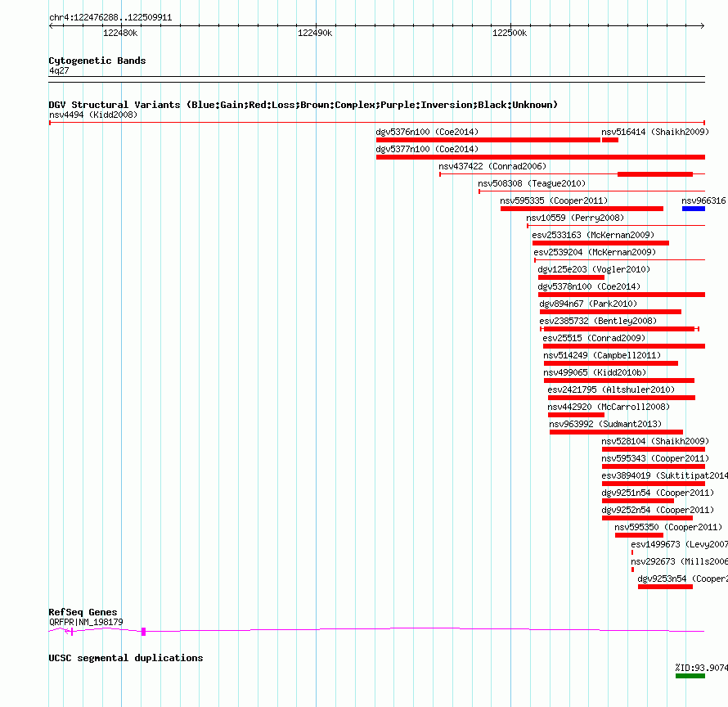The height and width of the screenshot is (707, 728).
Task: Click the RefSeq Genes track title
Action: [x=83, y=612]
